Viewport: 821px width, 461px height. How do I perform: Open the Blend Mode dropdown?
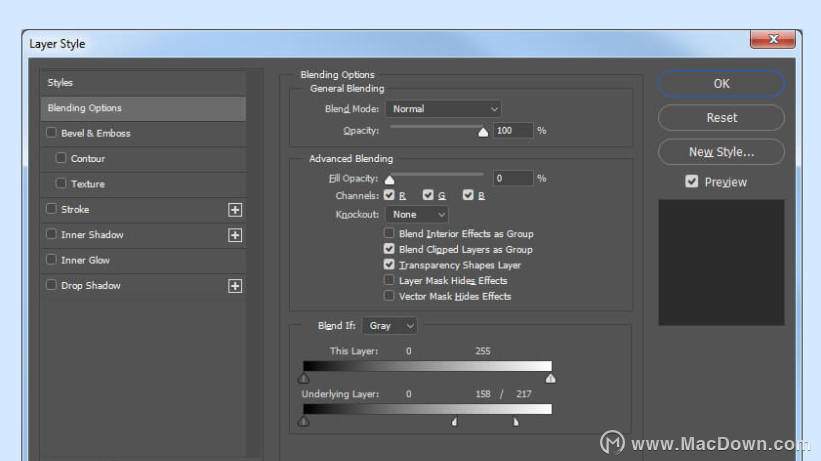pos(443,109)
